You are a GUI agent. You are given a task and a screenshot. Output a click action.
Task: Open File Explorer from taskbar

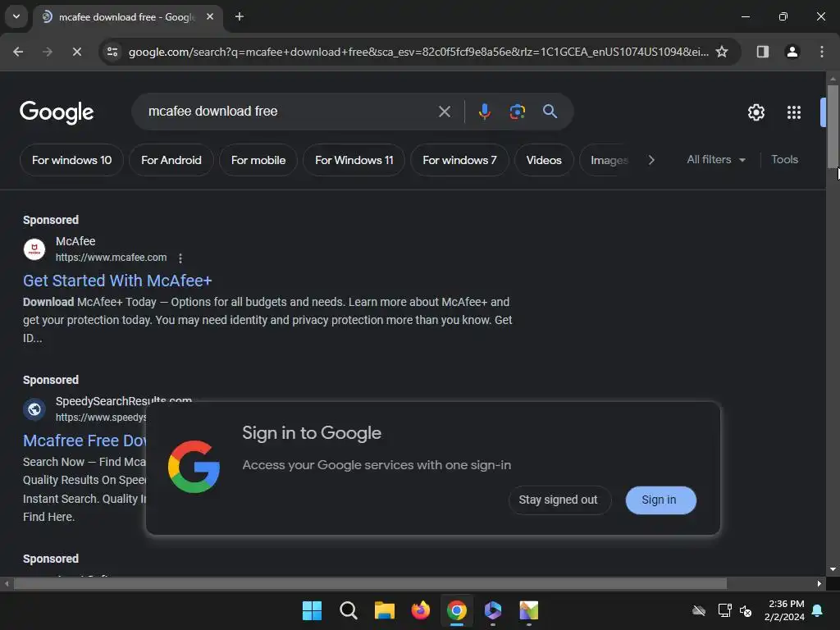[x=384, y=610]
